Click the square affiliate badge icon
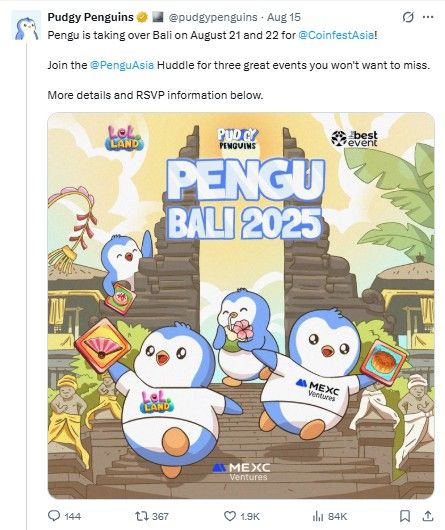 [158, 17]
